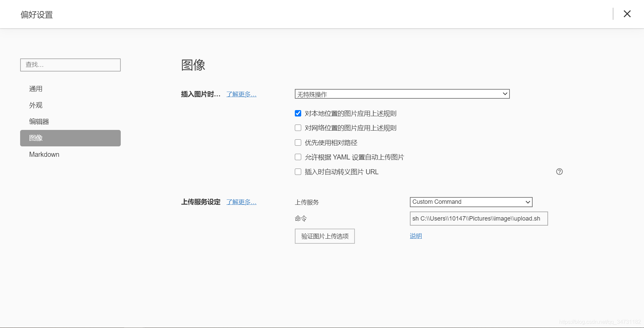Screen dimensions: 644x328
Task: Open 了解更多 link beside 上传服务设定
Action: [x=241, y=202]
